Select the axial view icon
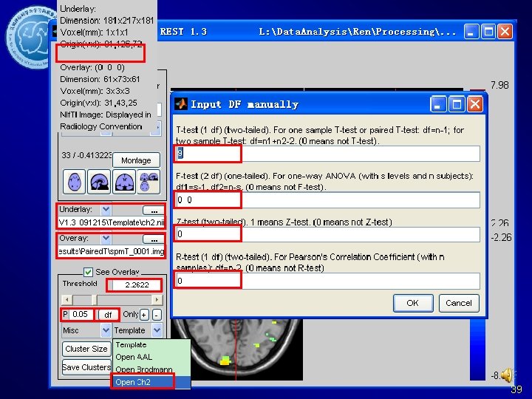This screenshot has width=532, height=399. tap(75, 182)
